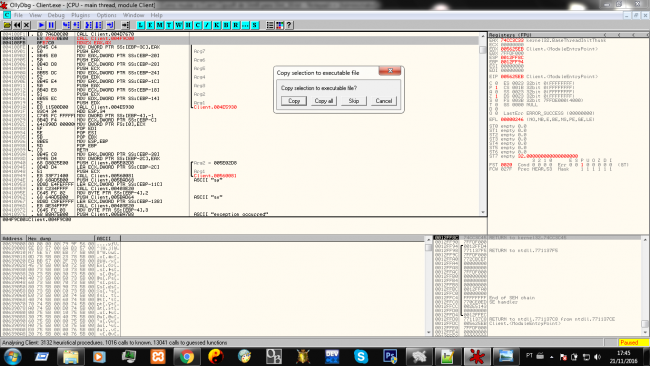
Task: Open the Debug menu
Action: 56,15
